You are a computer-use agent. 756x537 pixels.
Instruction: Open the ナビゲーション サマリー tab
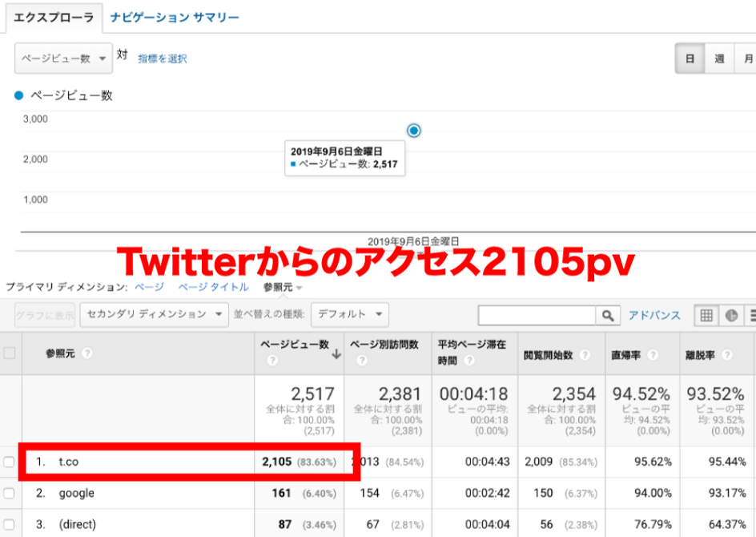[x=175, y=18]
